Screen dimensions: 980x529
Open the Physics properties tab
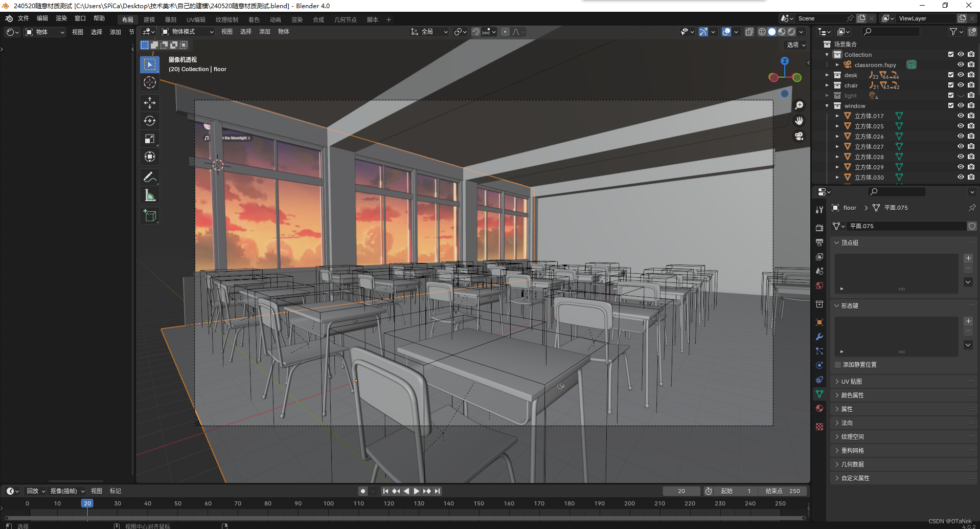pyautogui.click(x=819, y=365)
